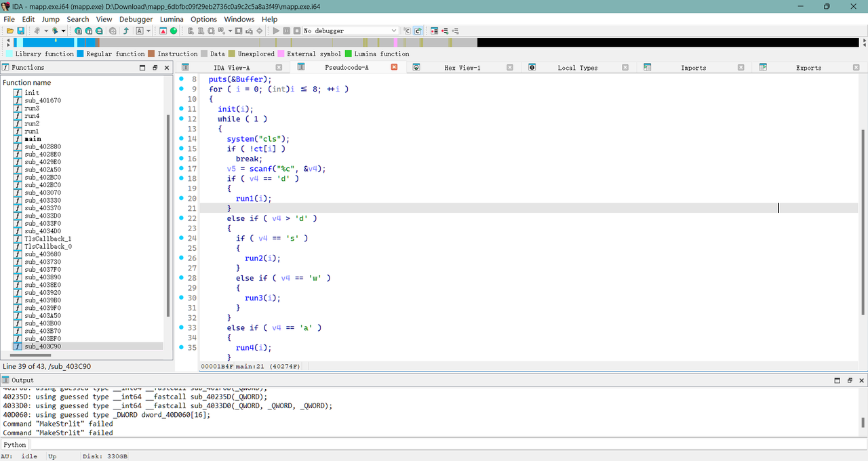The height and width of the screenshot is (461, 868).
Task: Toggle breakpoint dot on line 8
Action: point(182,79)
